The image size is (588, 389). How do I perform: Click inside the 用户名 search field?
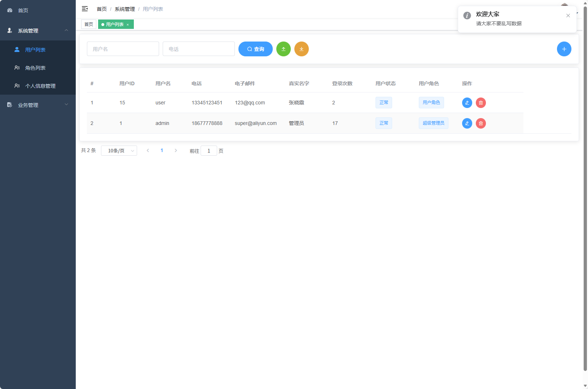point(123,49)
